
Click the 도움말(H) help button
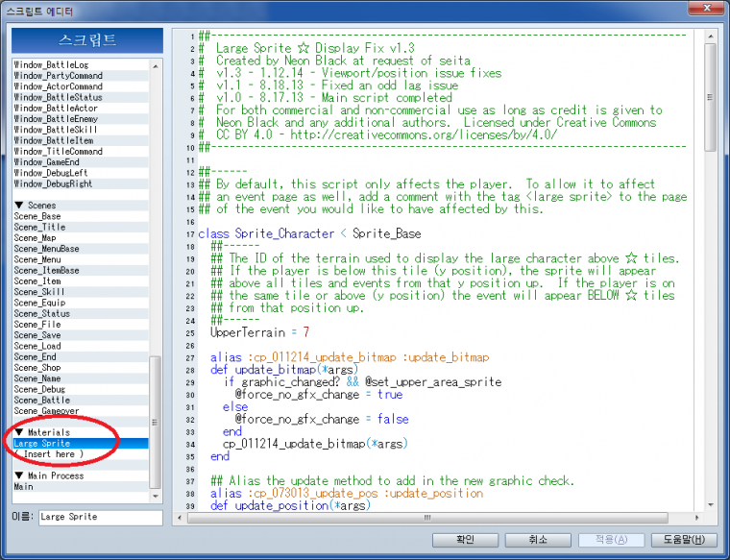[x=684, y=540]
